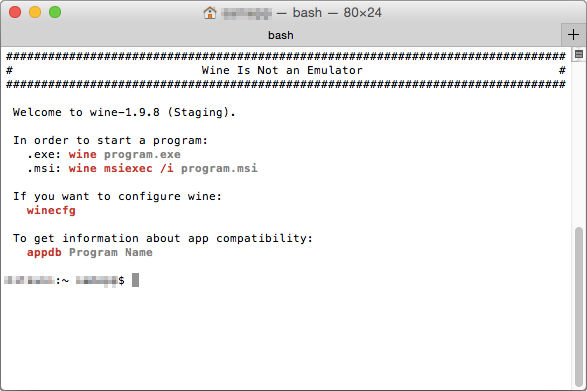The height and width of the screenshot is (391, 587).
Task: Click the split pane icon above scrollbar
Action: click(x=578, y=54)
